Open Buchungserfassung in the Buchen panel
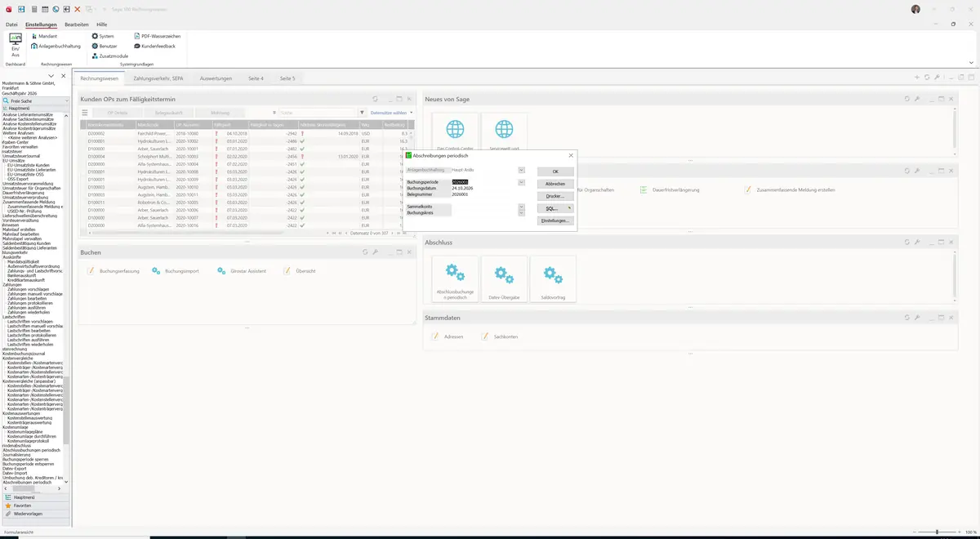The image size is (980, 539). pos(114,270)
